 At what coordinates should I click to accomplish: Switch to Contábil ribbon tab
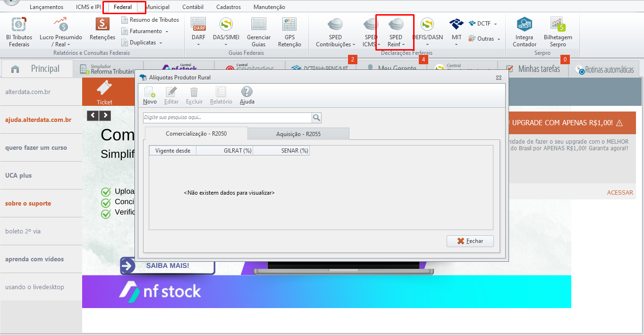coord(193,7)
